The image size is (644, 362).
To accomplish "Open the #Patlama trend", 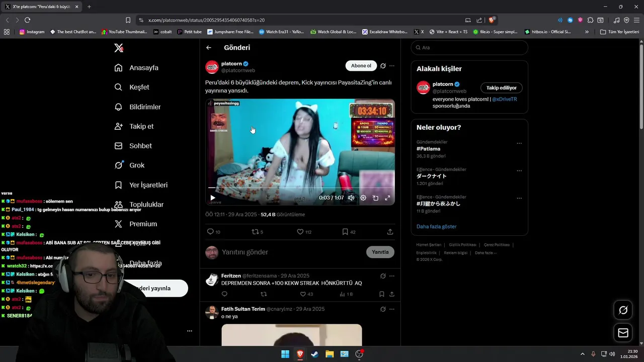I will pos(428,149).
